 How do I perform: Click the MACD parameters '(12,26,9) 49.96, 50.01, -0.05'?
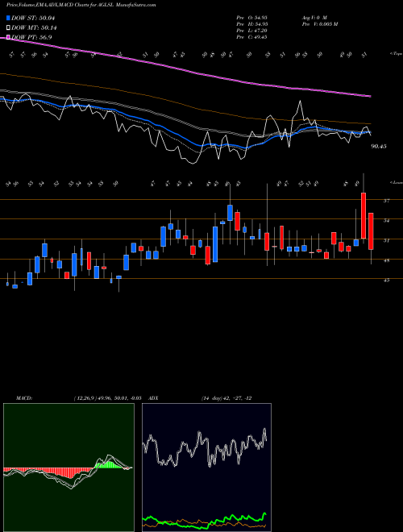(x=107, y=398)
